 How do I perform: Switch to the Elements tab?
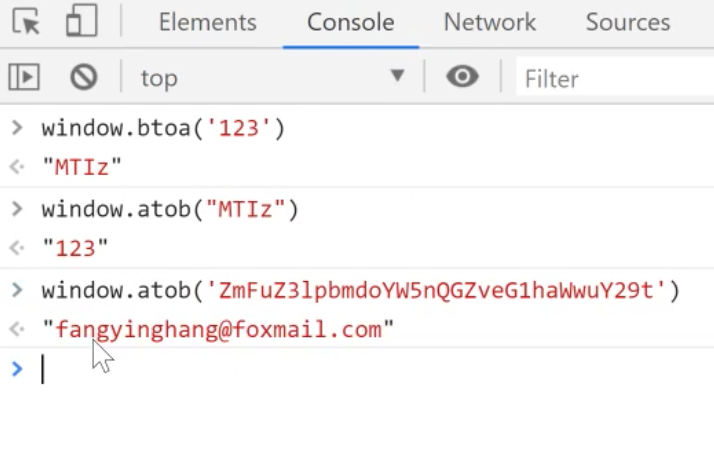[x=208, y=22]
